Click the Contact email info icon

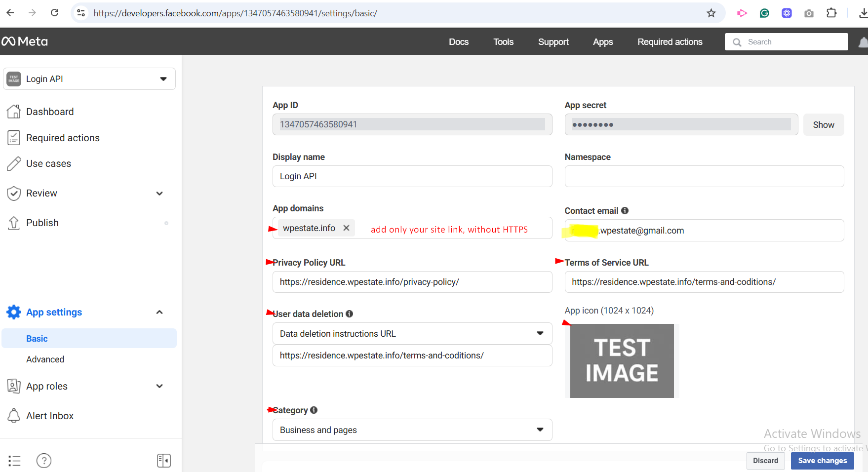pyautogui.click(x=625, y=211)
